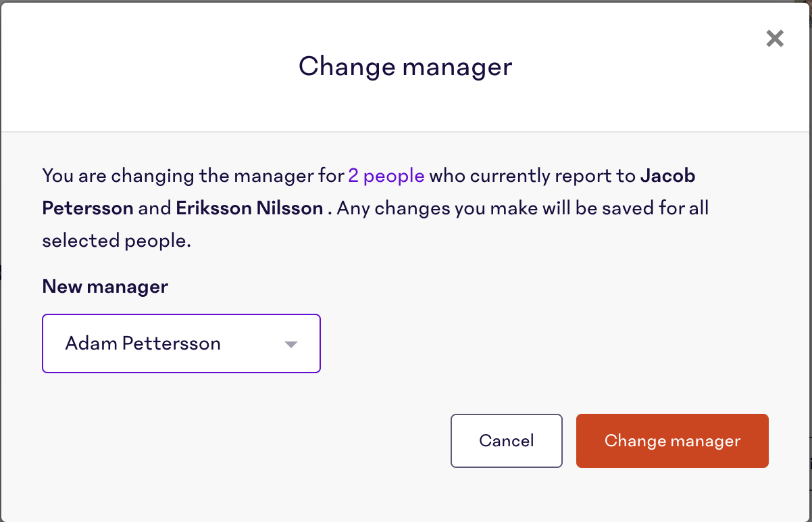Abort the change by clicking Cancel
Image resolution: width=812 pixels, height=522 pixels.
coord(506,441)
